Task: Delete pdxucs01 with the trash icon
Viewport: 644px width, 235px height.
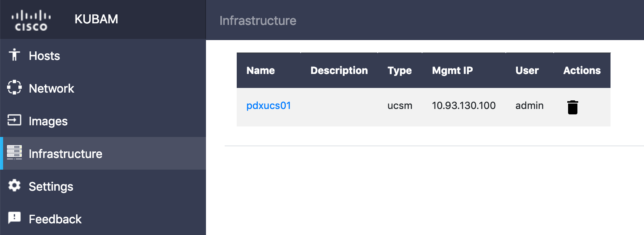Action: point(572,107)
